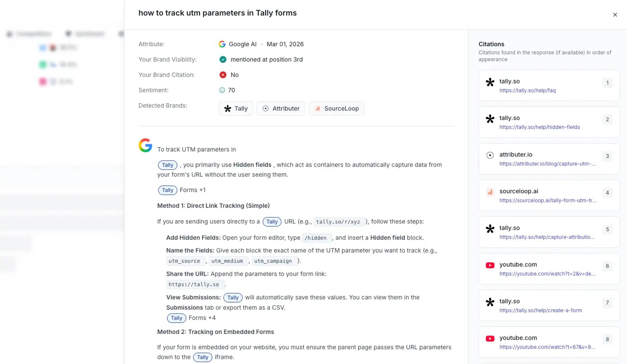Close the response detail dialog
The height and width of the screenshot is (364, 627).
tap(615, 14)
